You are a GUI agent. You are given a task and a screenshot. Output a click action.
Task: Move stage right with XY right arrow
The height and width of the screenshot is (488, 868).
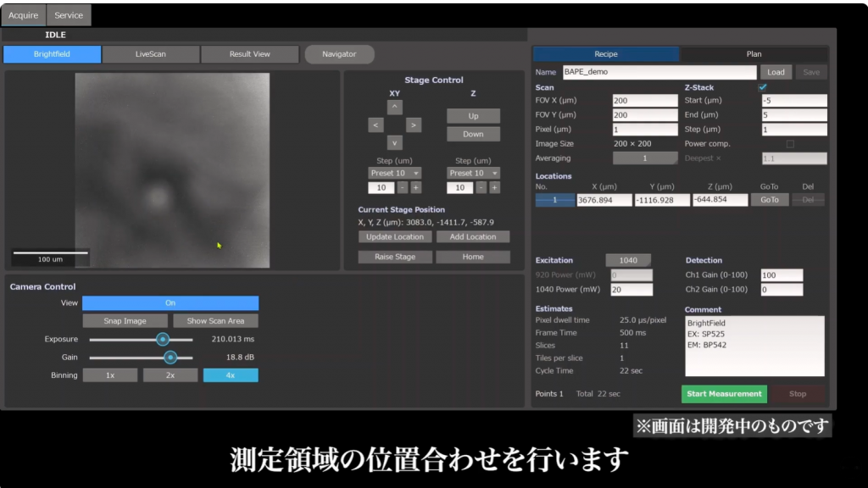coord(413,125)
